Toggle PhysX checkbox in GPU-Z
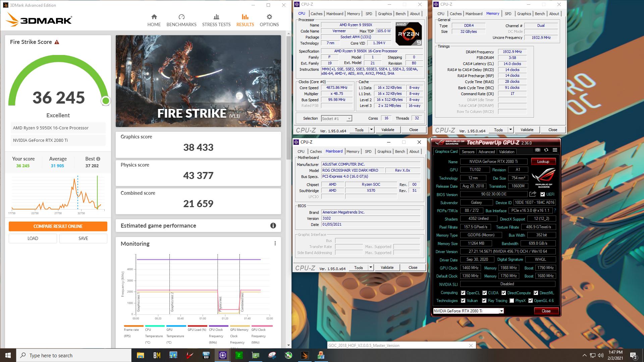This screenshot has width=644, height=362. (512, 300)
